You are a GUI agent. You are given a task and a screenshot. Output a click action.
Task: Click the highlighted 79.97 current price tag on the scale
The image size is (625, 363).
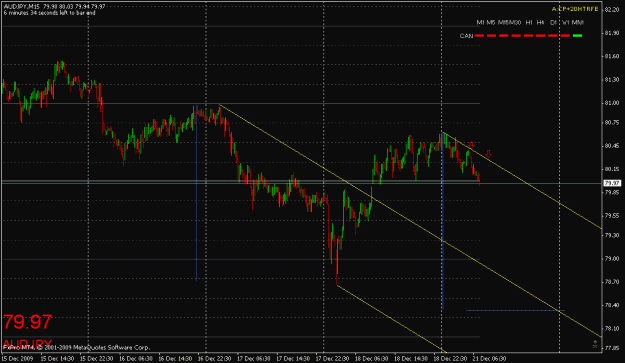point(612,183)
